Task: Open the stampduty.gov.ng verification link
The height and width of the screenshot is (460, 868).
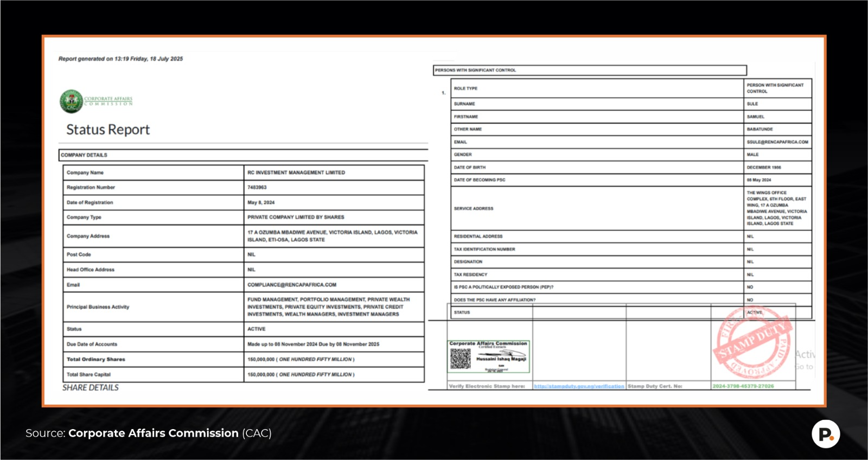Action: pos(579,386)
